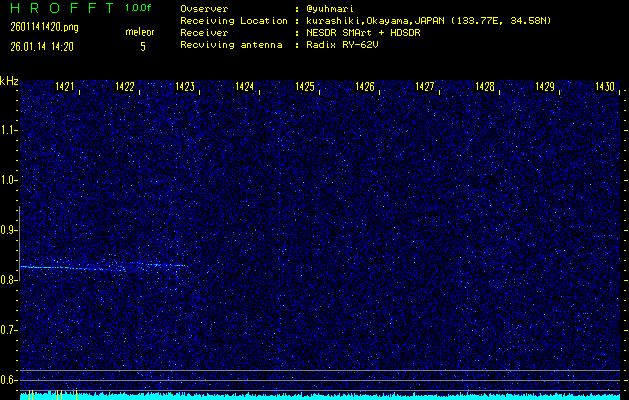Click the yellow meteor label
Viewport: 629px width, 400px height.
(139, 32)
